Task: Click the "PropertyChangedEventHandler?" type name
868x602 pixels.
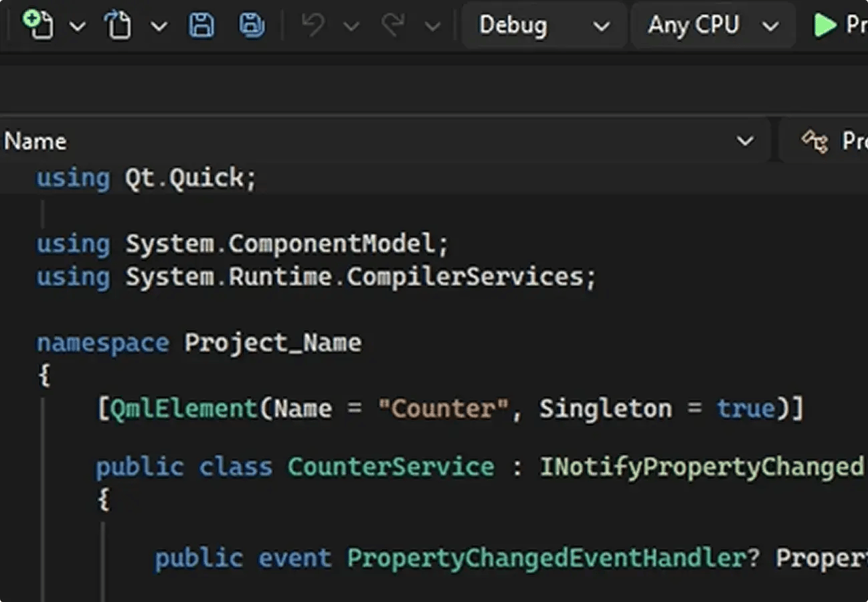Action: 553,559
